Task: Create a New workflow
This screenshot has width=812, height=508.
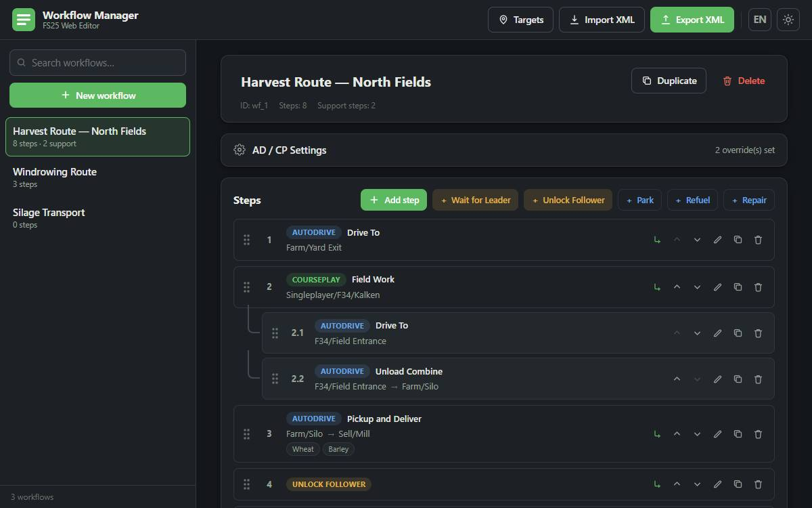Action: 97,96
